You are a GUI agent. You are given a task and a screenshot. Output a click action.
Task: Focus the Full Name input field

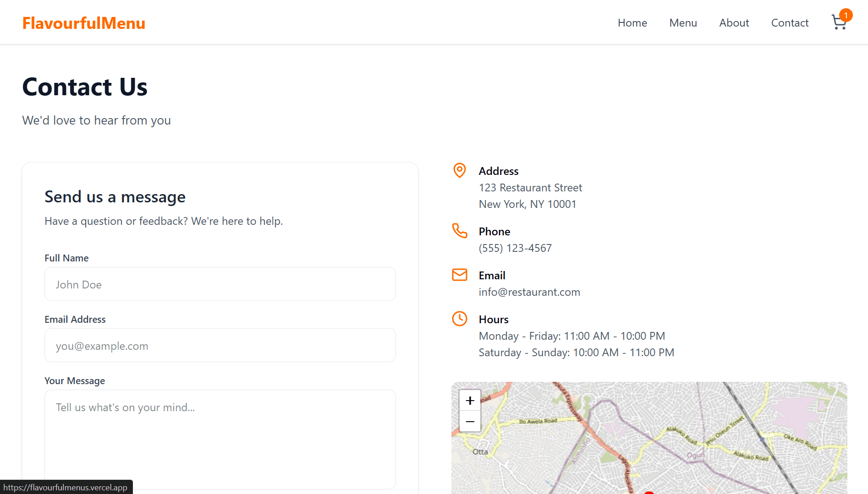(220, 284)
